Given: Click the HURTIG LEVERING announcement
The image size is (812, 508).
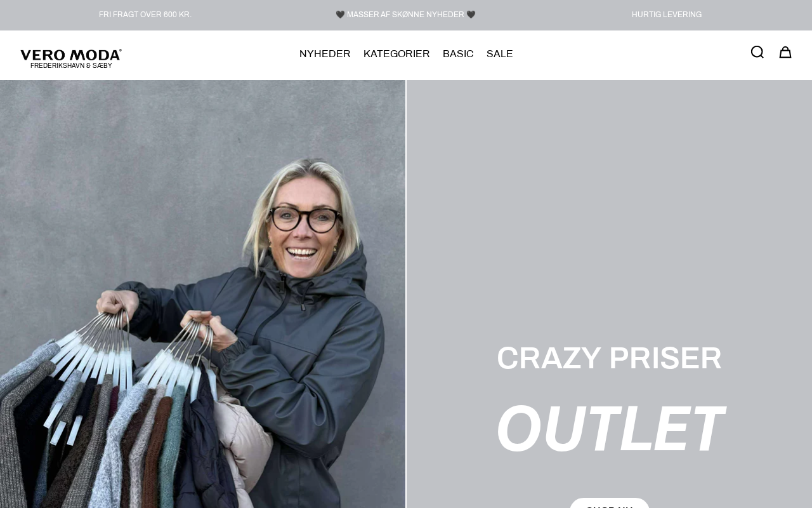Looking at the screenshot, I should click(x=667, y=15).
